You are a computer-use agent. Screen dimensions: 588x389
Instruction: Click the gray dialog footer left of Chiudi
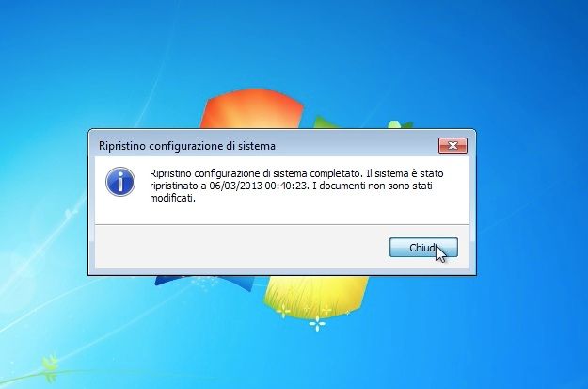pos(240,247)
